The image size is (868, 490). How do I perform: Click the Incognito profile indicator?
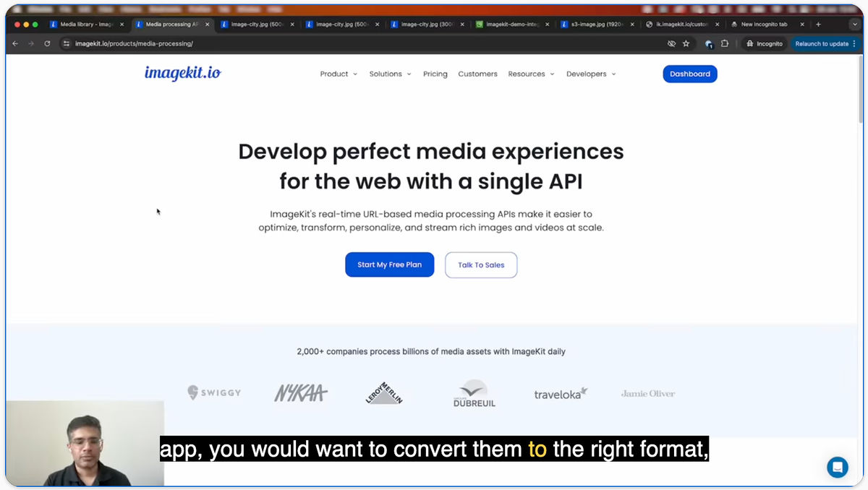(x=765, y=43)
